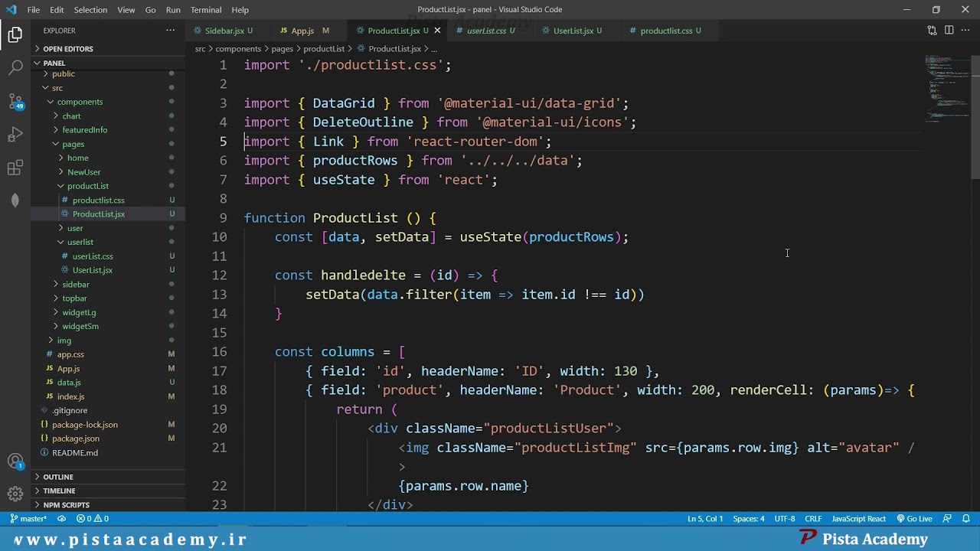
Task: Open the Manage gear icon
Action: [15, 494]
